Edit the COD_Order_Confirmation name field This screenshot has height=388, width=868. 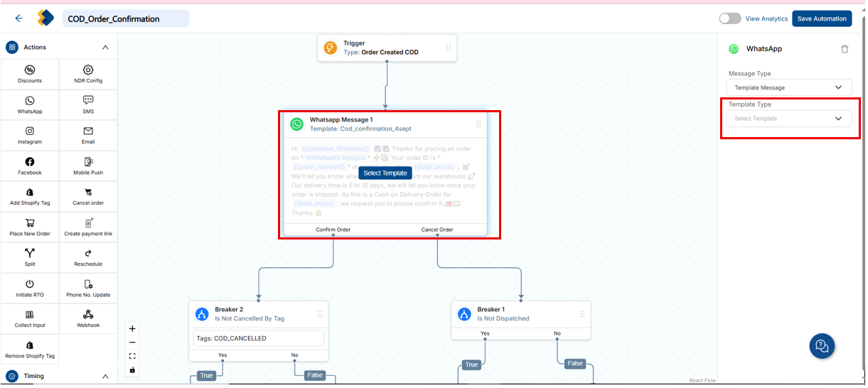tap(126, 18)
